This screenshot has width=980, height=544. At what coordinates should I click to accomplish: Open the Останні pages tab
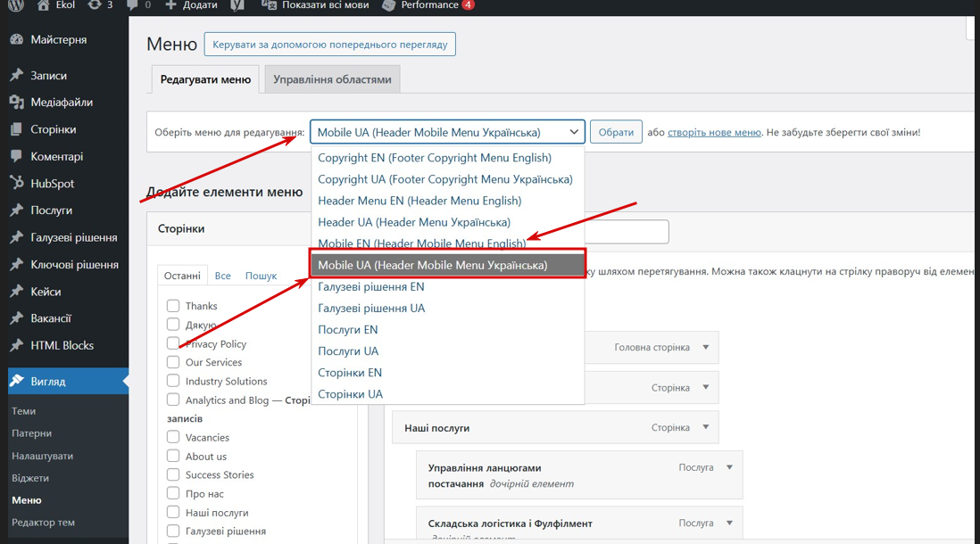coord(182,276)
